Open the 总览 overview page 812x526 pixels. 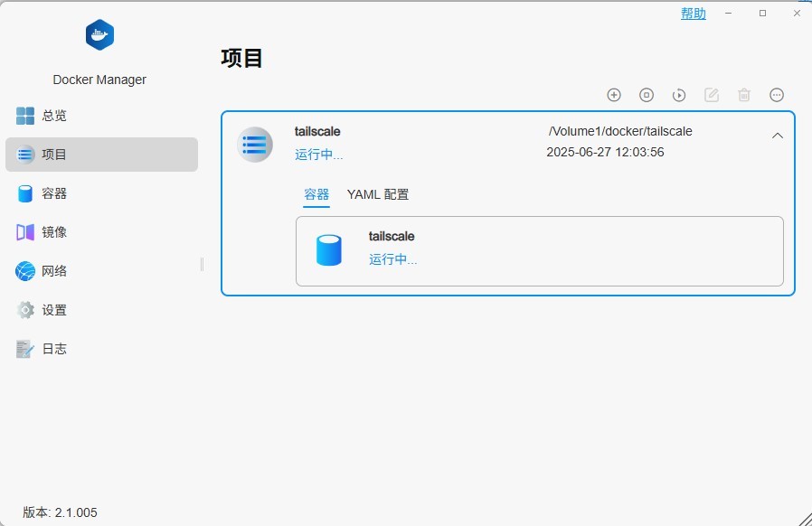click(x=101, y=116)
